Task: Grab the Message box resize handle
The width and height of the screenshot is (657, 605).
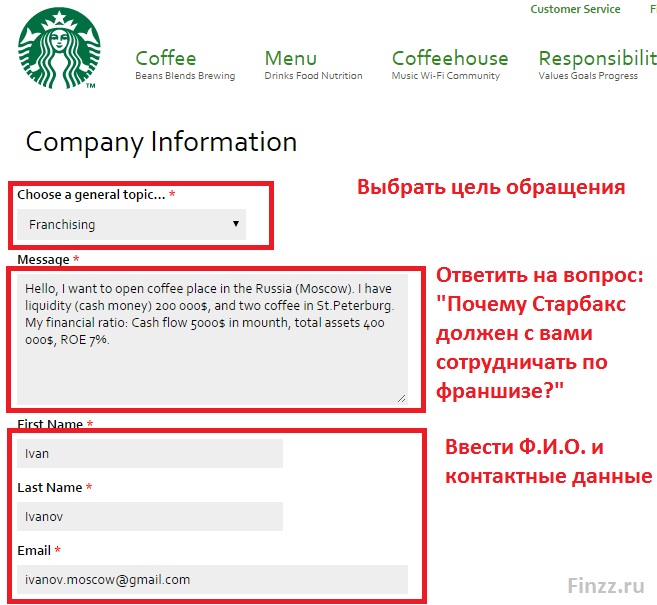Action: coord(401,398)
